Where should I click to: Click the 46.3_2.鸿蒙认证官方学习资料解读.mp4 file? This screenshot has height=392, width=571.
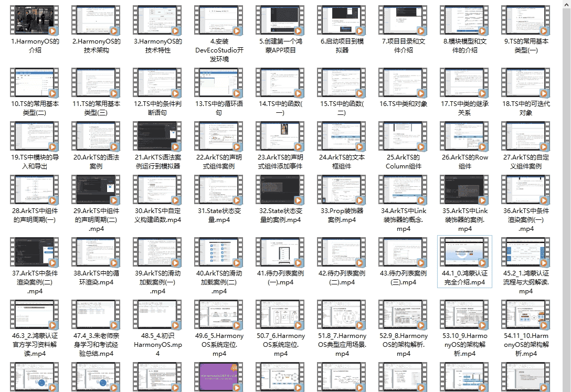(x=35, y=316)
